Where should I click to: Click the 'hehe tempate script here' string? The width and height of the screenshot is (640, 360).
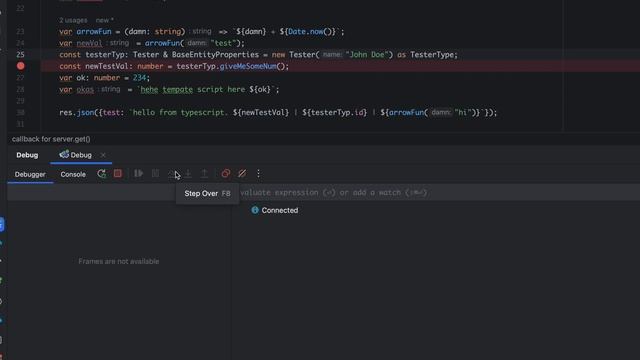(193, 89)
